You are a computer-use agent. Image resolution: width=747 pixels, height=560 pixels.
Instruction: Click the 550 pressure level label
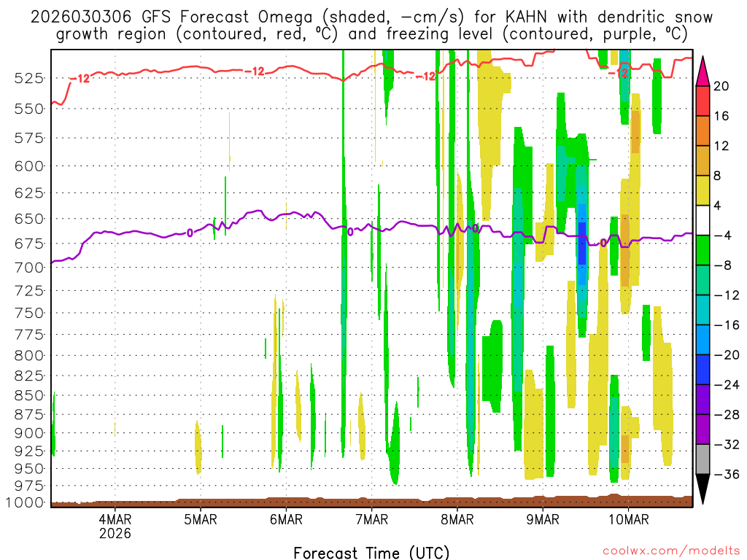(29, 109)
